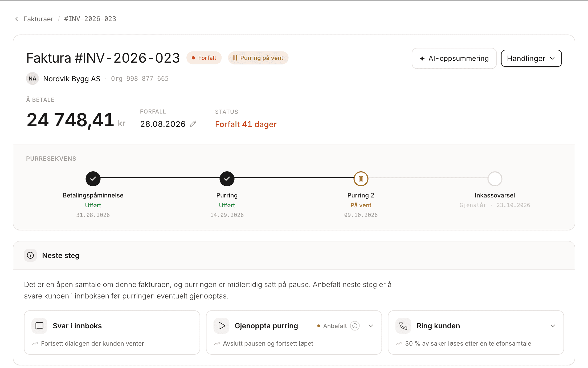Select the Gjenoppta purring action
The image size is (588, 368).
(x=294, y=332)
